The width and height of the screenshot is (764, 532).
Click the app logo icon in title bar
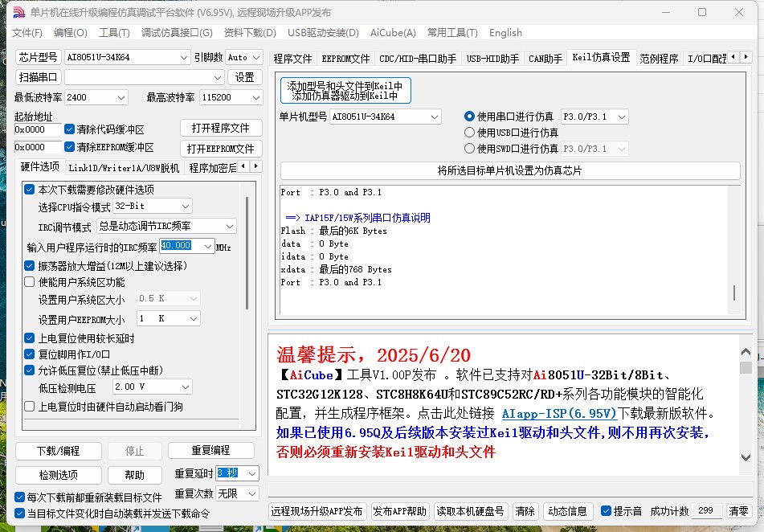pos(18,12)
